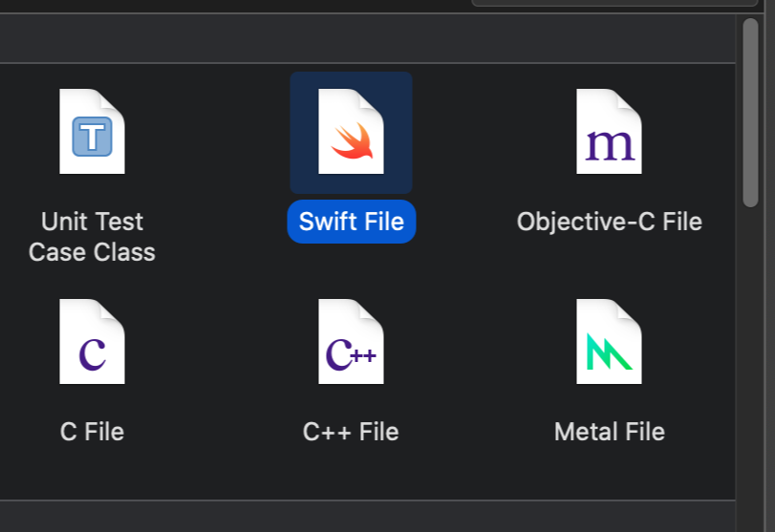This screenshot has width=775, height=532.
Task: Click the "C++ File" label
Action: 351,432
